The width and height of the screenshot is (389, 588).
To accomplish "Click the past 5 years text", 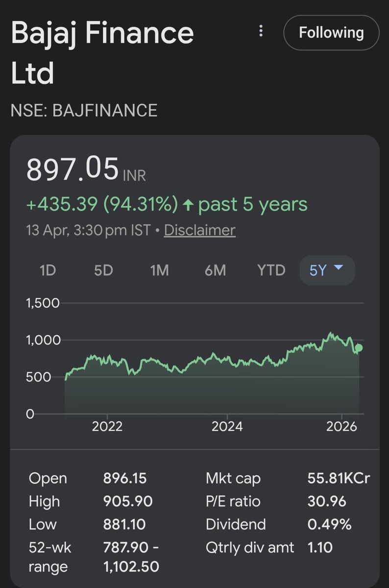I will (x=253, y=204).
